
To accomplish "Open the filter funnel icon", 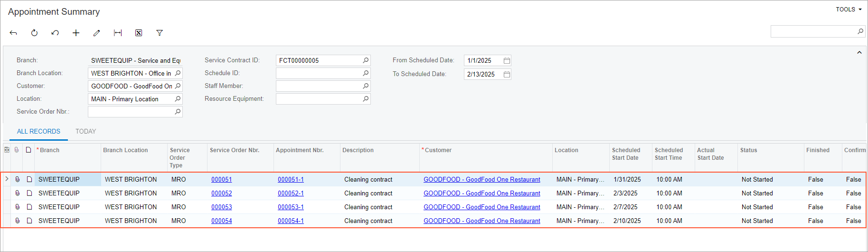I will 160,33.
